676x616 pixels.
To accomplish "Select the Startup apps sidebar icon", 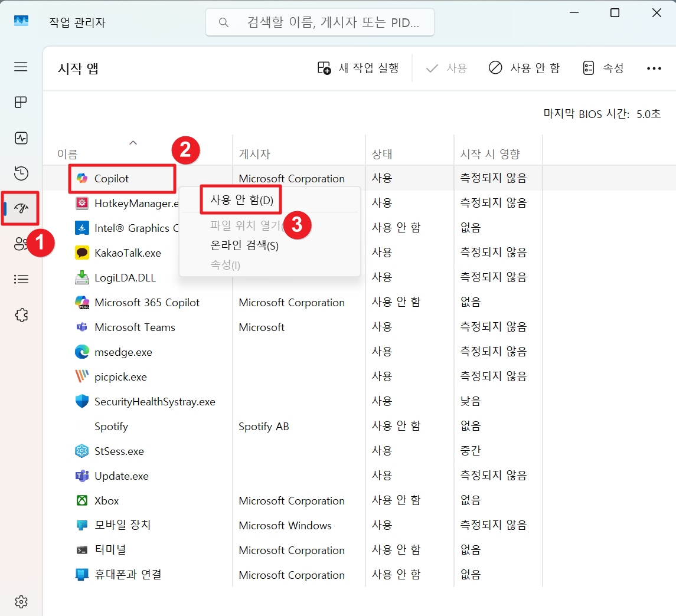I will (x=21, y=208).
